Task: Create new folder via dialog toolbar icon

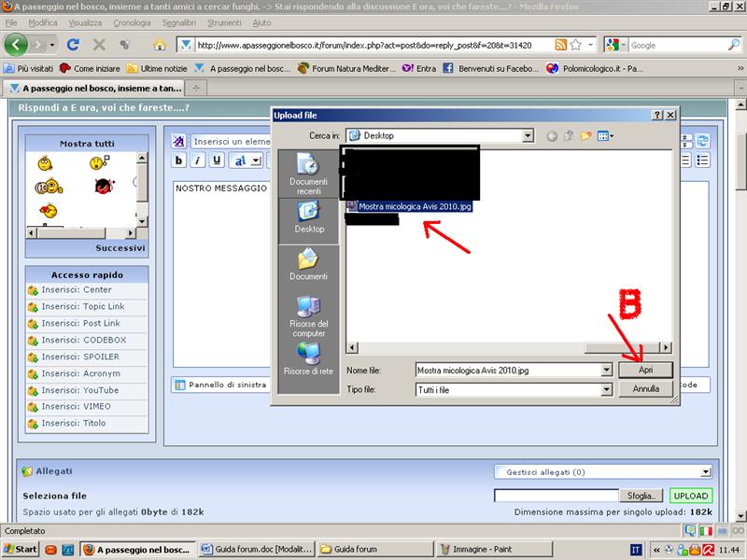Action: click(585, 135)
